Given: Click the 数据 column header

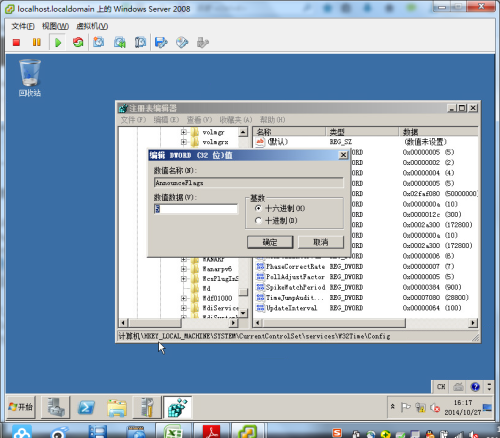Looking at the screenshot, I should point(438,132).
